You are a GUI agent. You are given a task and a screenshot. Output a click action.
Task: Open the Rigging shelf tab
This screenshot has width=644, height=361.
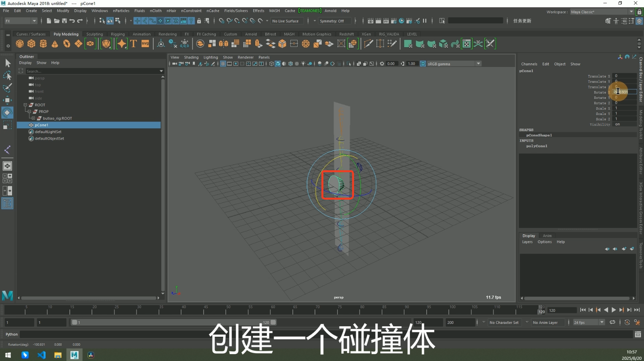coord(118,34)
